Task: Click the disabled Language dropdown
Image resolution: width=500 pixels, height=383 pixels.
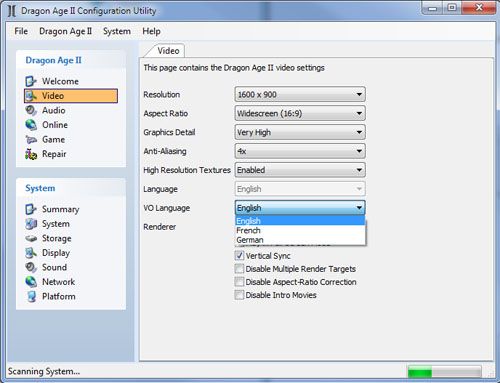Action: pos(300,189)
